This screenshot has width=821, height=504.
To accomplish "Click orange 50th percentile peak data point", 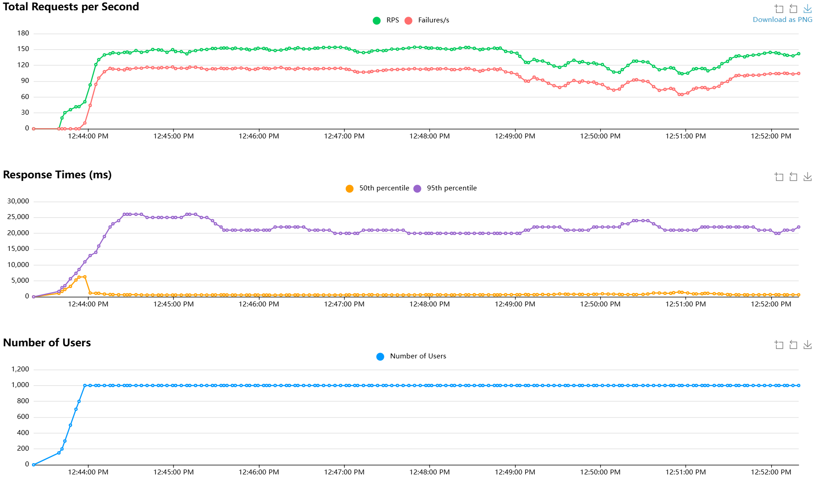I will [84, 277].
